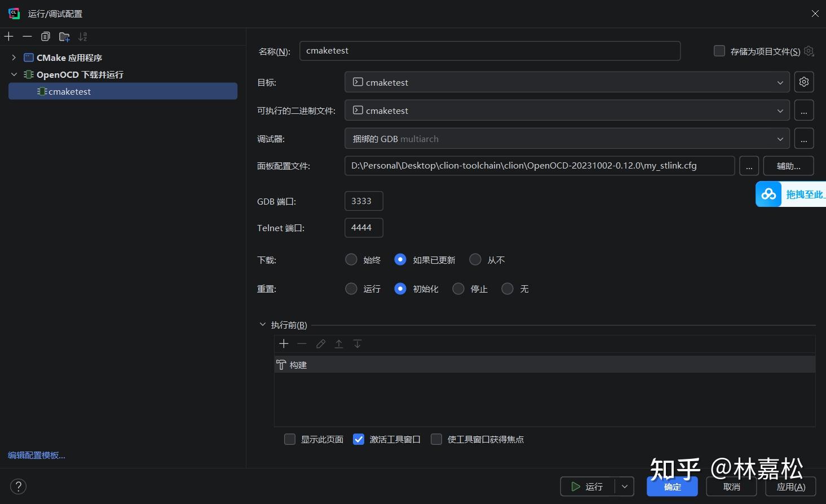Viewport: 826px width, 504px height.
Task: Select cmaketest configuration in tree
Action: (x=123, y=91)
